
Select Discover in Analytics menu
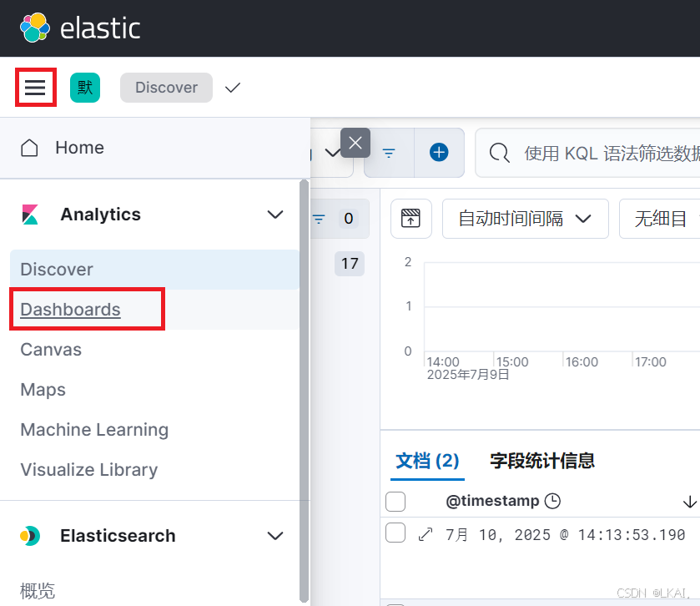coord(154,270)
